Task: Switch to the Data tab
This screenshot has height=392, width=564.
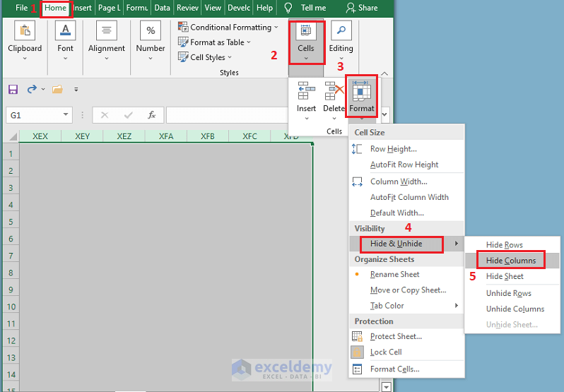Action: tap(162, 8)
